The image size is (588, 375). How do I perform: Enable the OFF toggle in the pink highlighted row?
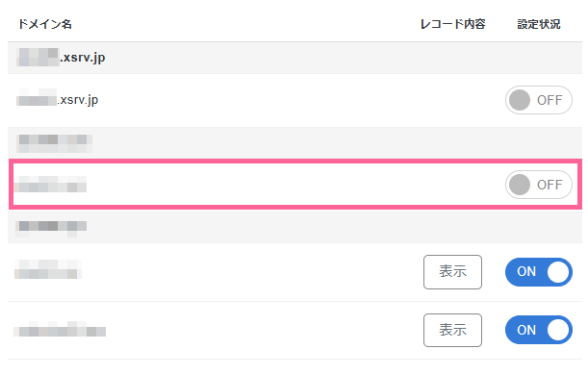click(x=539, y=185)
